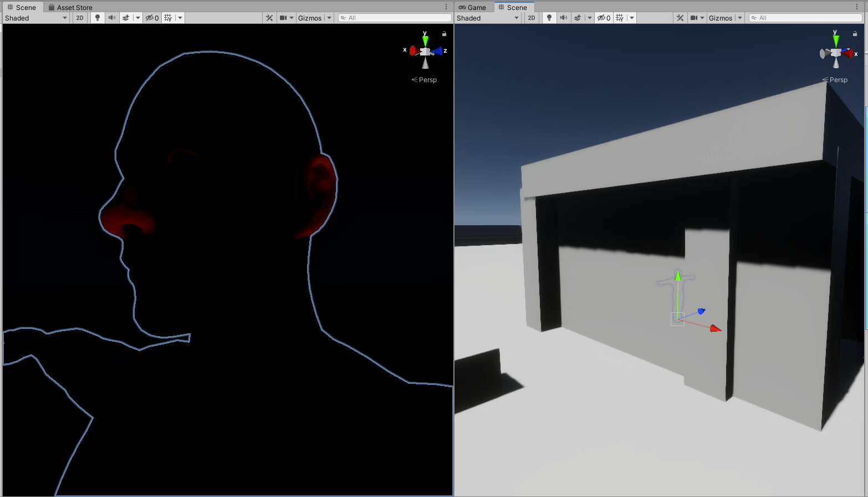The width and height of the screenshot is (868, 497).
Task: Open the effects dropdown arrow in the left toolbar
Action: pyautogui.click(x=137, y=17)
